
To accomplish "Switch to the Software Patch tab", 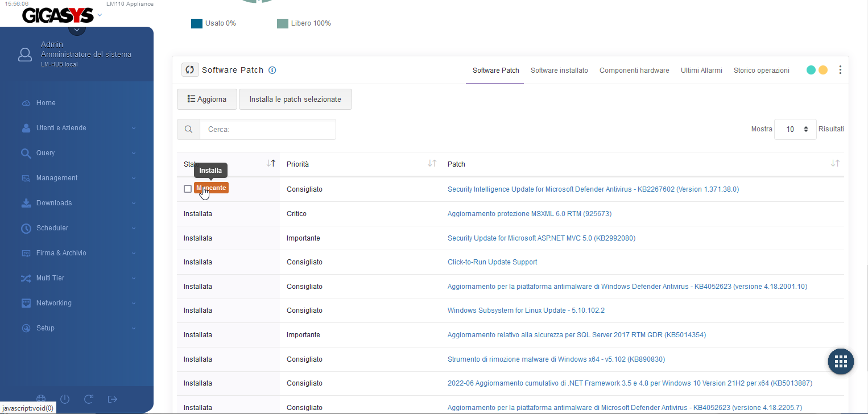I will pyautogui.click(x=496, y=71).
